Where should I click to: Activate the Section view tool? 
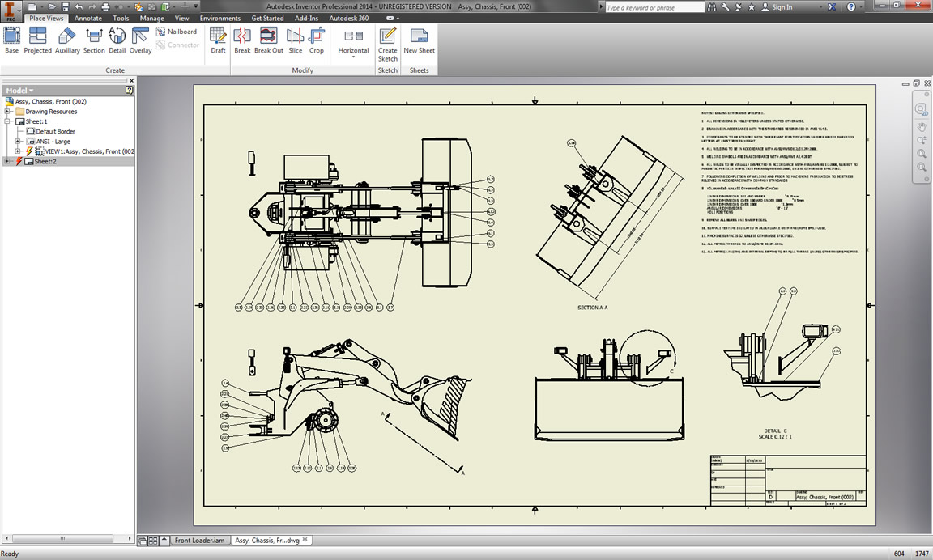click(94, 40)
